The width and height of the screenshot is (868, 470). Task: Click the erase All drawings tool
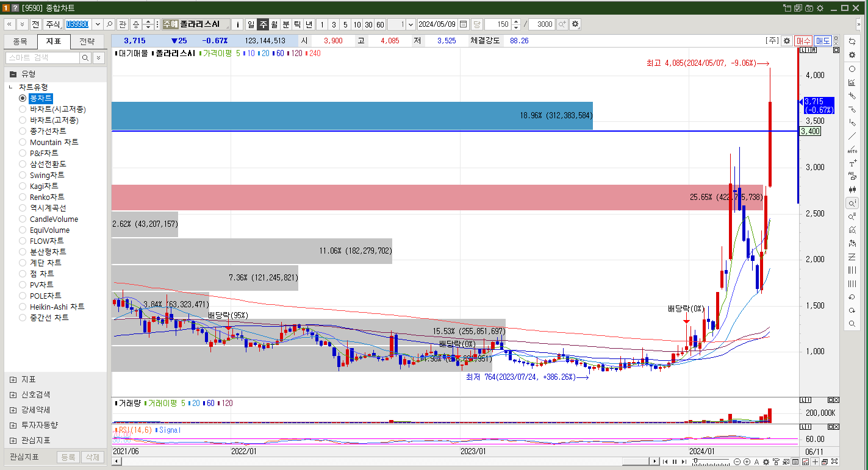852,176
